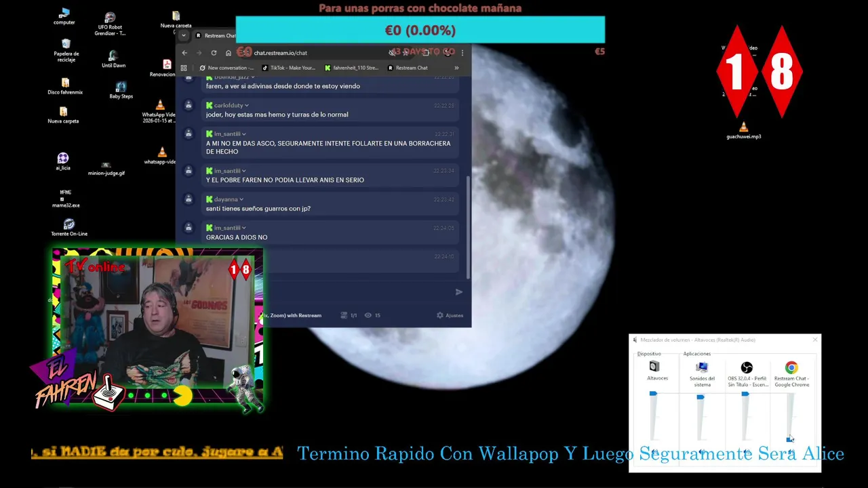Viewport: 868px width, 488px height.
Task: Open Chrome three-dot menu
Action: tap(462, 52)
